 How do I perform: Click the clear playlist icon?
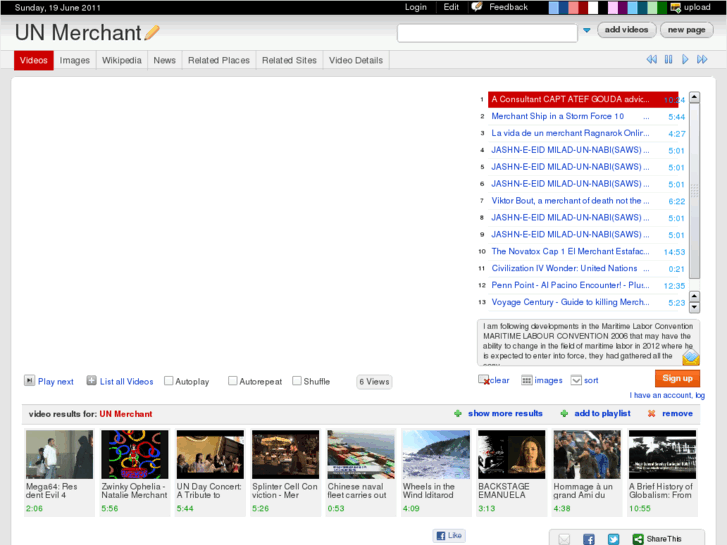(484, 380)
